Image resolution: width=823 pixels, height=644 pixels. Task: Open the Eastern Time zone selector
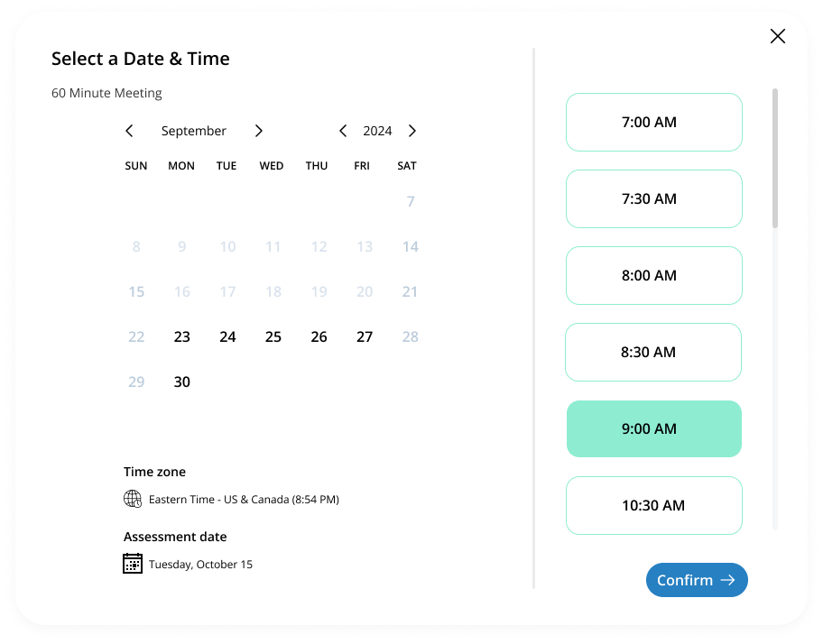tap(244, 499)
